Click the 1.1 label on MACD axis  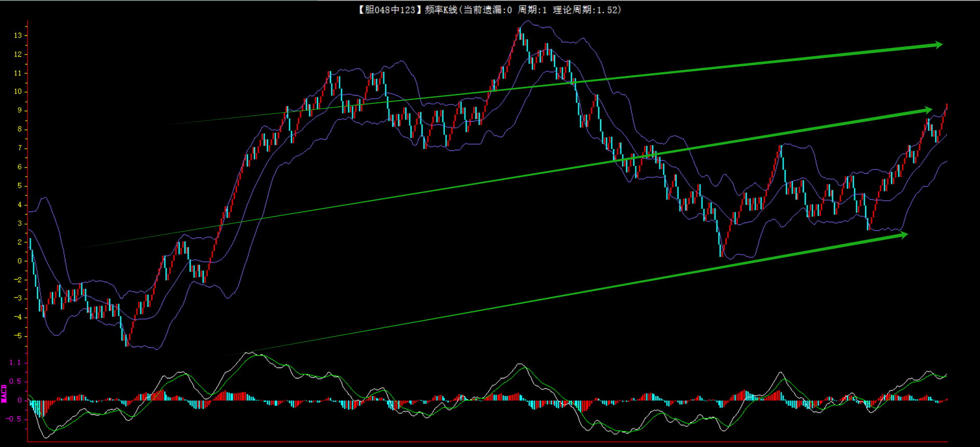(x=16, y=362)
